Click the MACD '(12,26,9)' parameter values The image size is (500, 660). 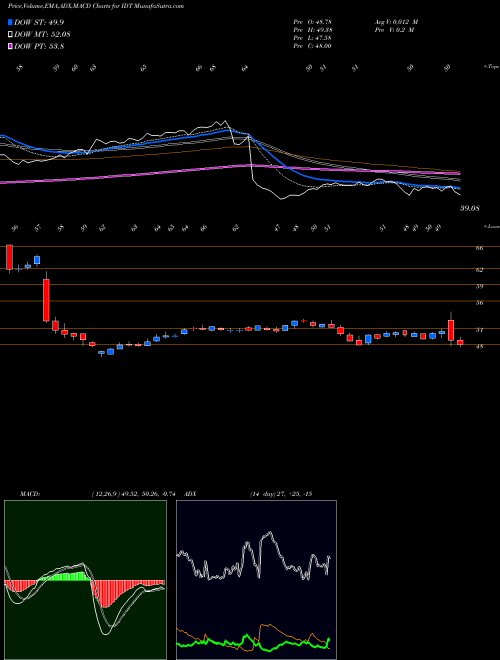136,494
